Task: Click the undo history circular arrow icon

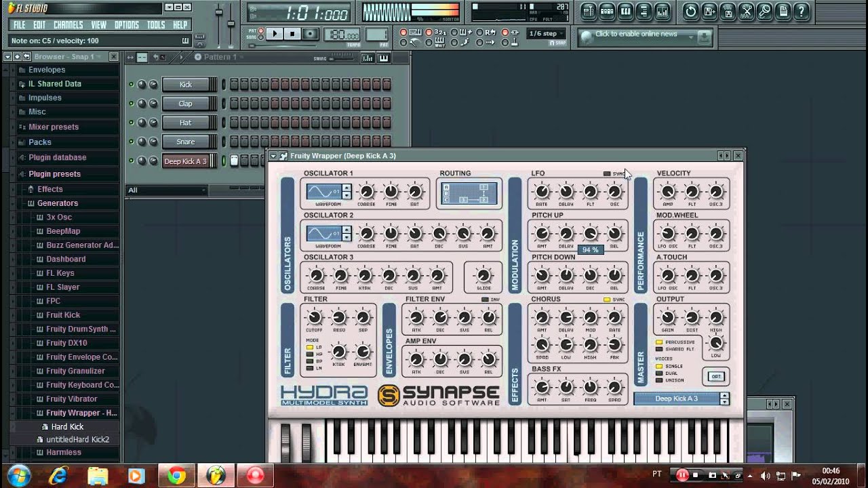Action: tap(691, 11)
